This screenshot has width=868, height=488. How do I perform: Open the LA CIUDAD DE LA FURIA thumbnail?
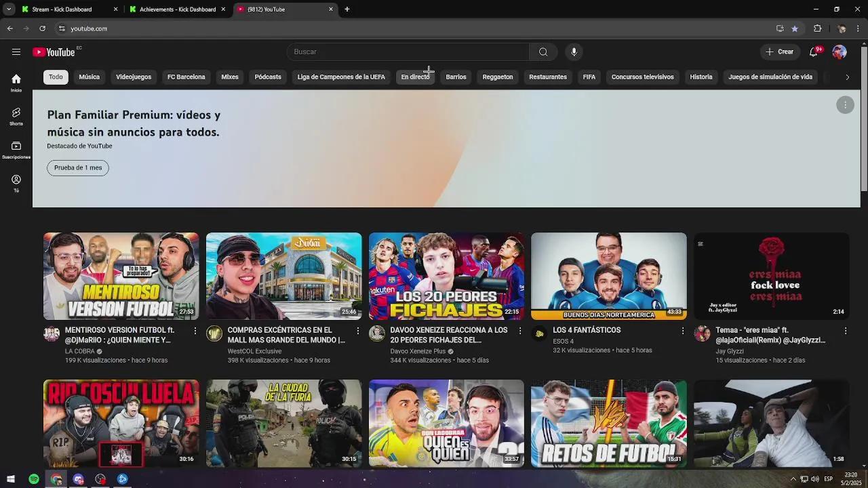284,424
